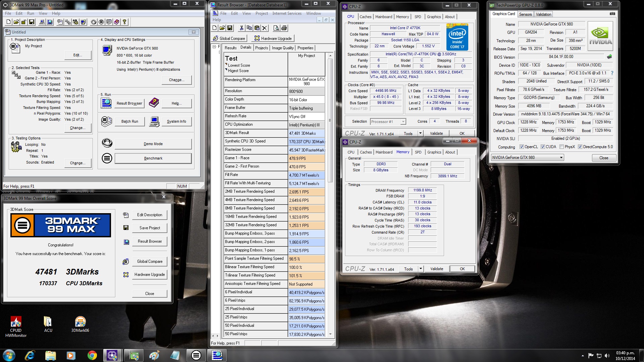Viewport: 644px width, 362px height.
Task: Click 3DMark Result value 47,481 3DMarks cell
Action: pos(306,133)
